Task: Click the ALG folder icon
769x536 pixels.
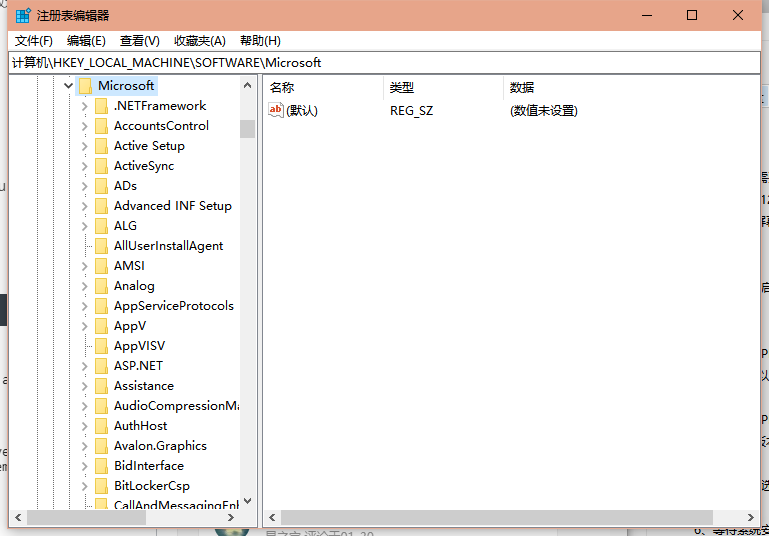Action: pyautogui.click(x=101, y=226)
